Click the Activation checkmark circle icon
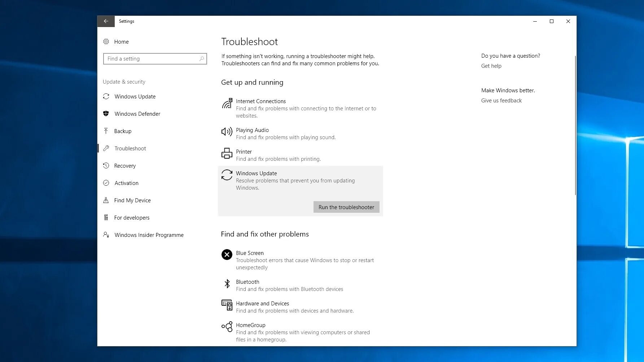 click(x=106, y=183)
